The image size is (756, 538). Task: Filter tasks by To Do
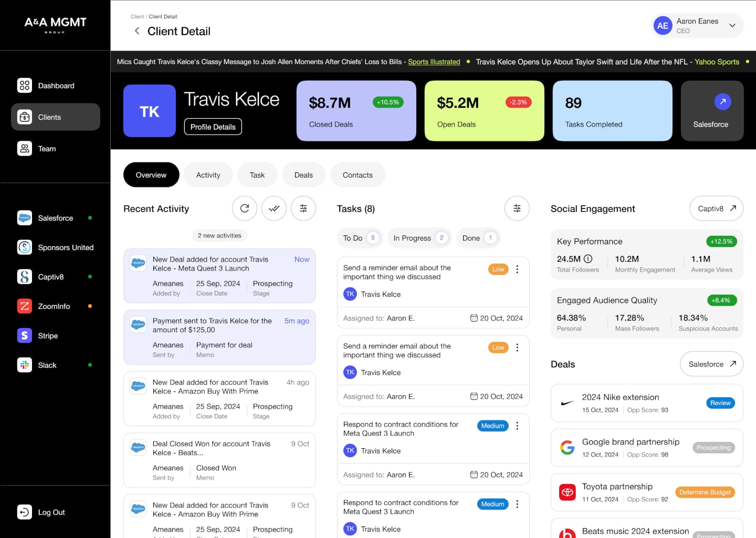(360, 238)
